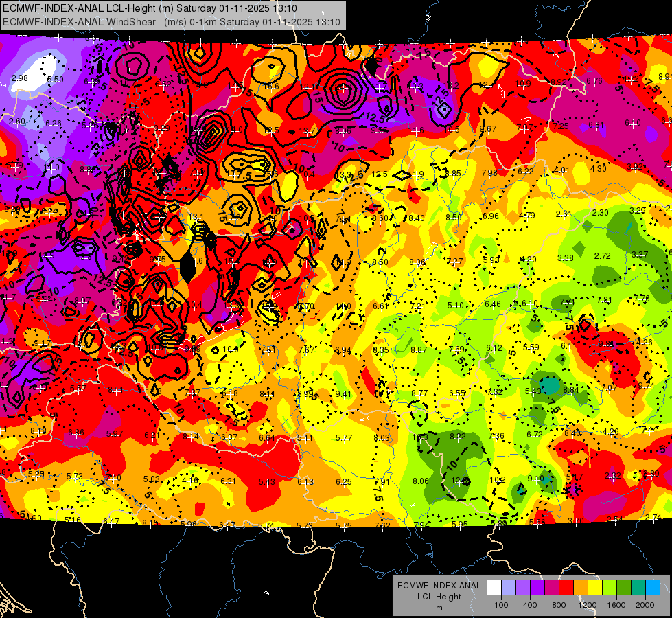Click the yellow legend swatch
The image size is (672, 618).
[595, 588]
